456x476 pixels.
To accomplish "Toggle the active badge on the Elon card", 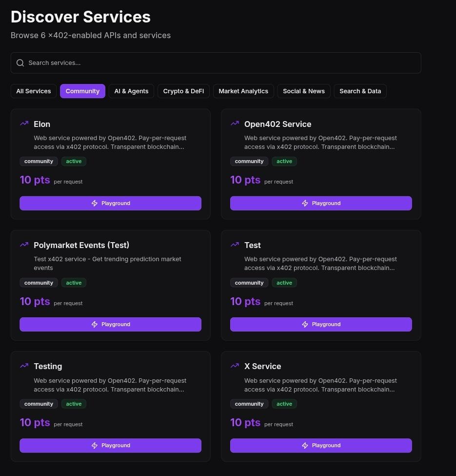I will 74,161.
